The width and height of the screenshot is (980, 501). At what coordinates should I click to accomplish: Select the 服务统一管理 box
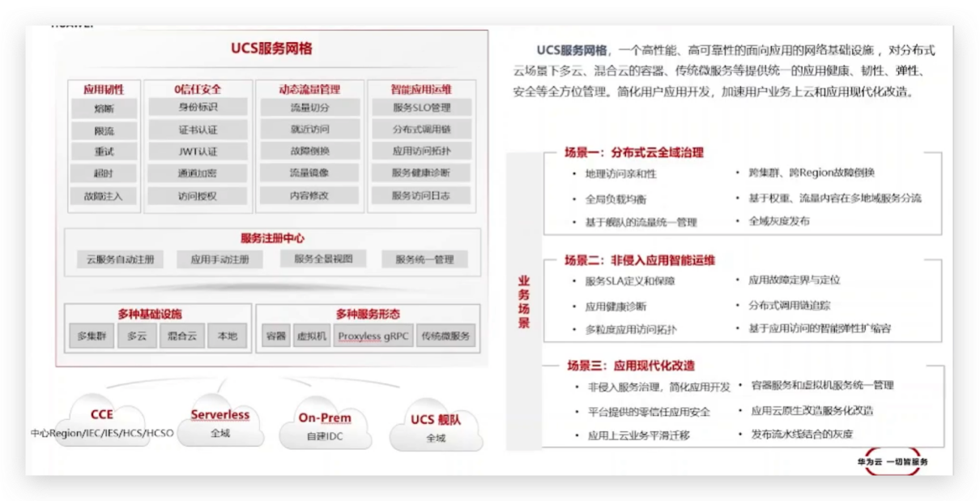424,259
